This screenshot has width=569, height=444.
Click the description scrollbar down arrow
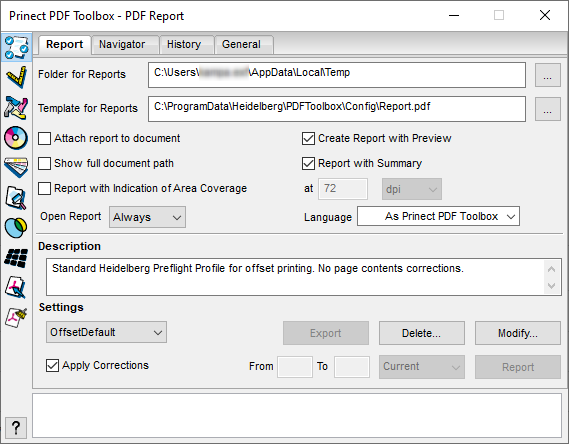(552, 286)
